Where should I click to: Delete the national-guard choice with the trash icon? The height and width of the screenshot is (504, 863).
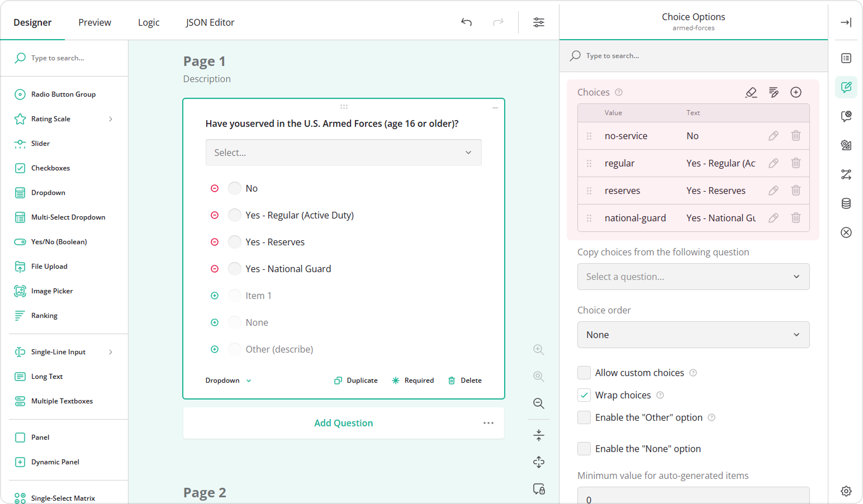point(796,218)
